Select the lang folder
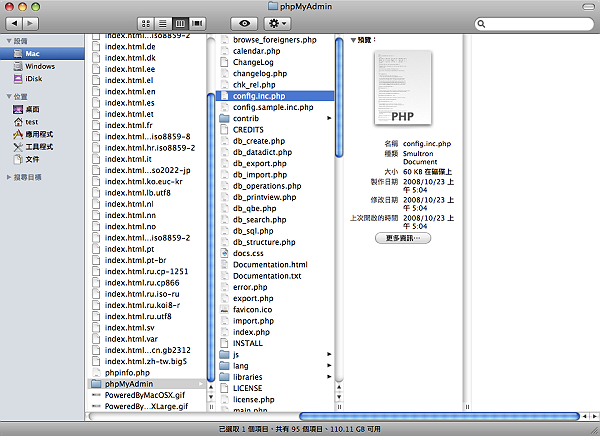This screenshot has width=600, height=436. click(275, 366)
